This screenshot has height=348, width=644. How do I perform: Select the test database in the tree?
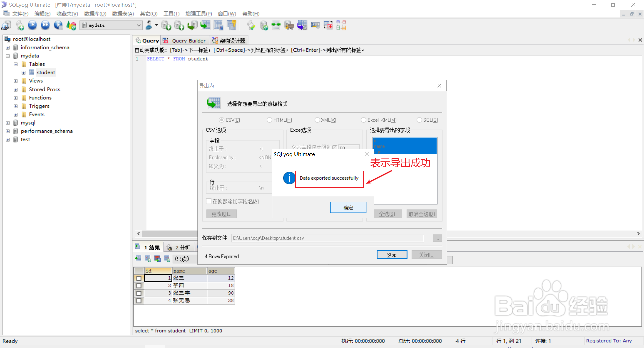tap(25, 139)
